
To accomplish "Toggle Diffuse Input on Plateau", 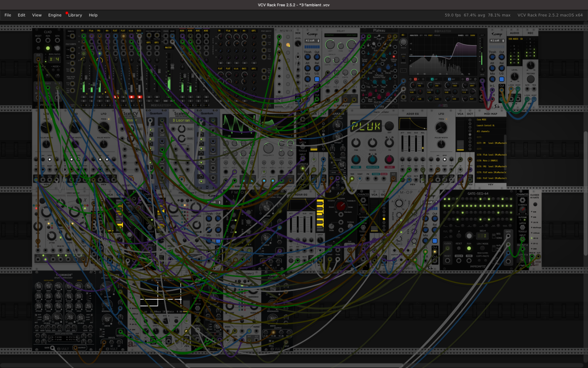I will [394, 56].
